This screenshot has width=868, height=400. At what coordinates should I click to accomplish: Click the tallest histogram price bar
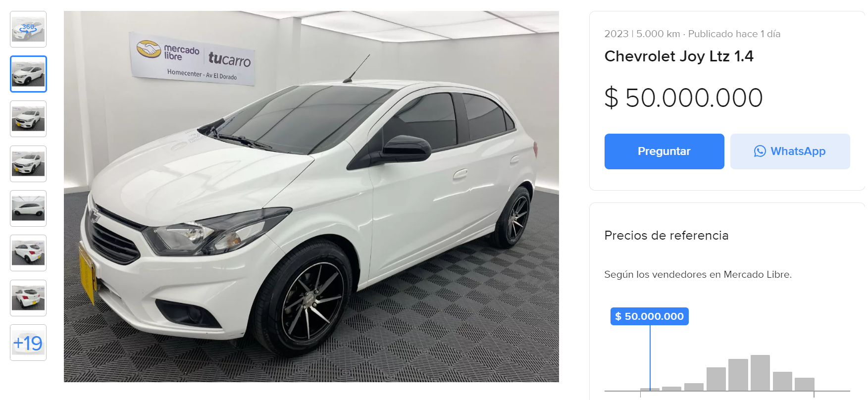(x=760, y=373)
